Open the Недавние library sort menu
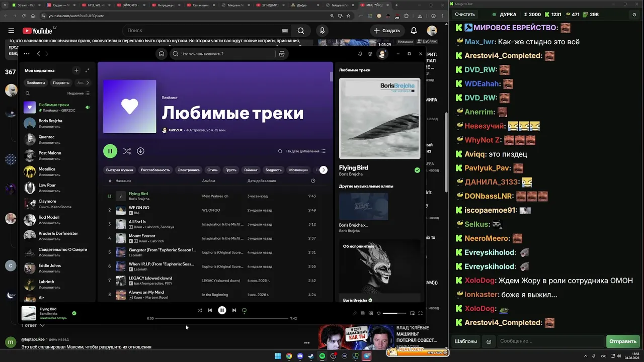 78,93
